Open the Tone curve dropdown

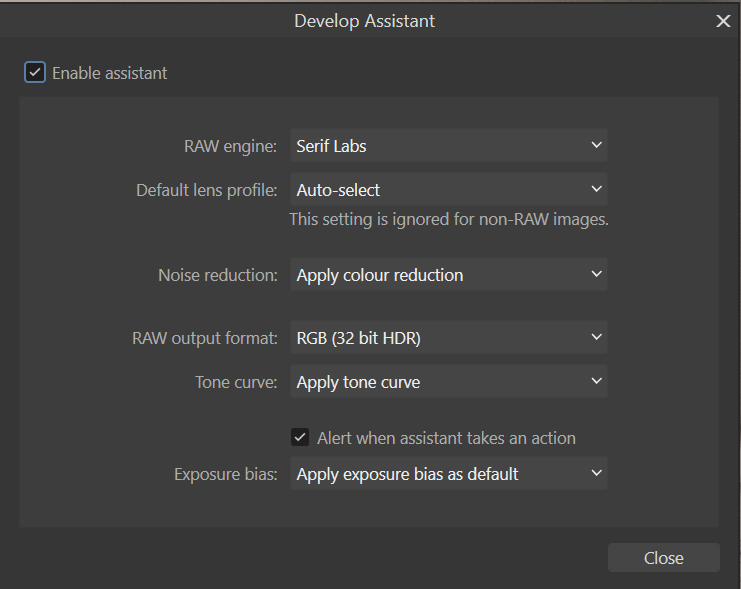click(x=448, y=381)
